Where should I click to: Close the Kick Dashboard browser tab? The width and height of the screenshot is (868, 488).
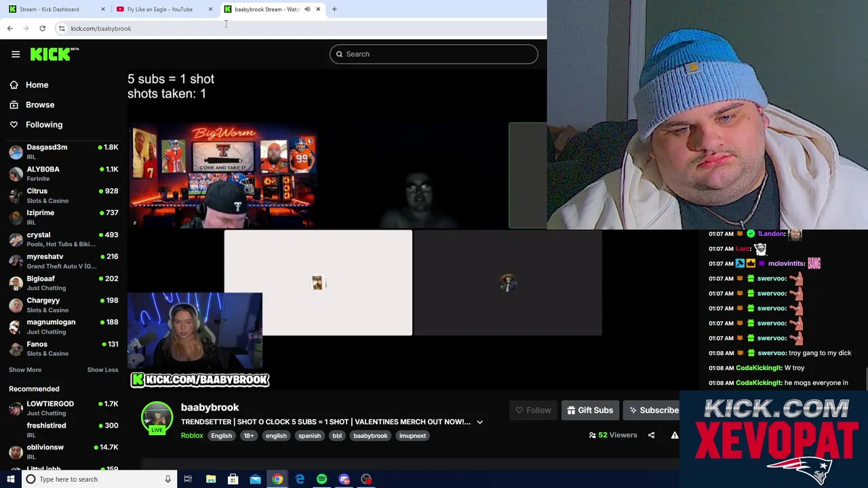(103, 9)
